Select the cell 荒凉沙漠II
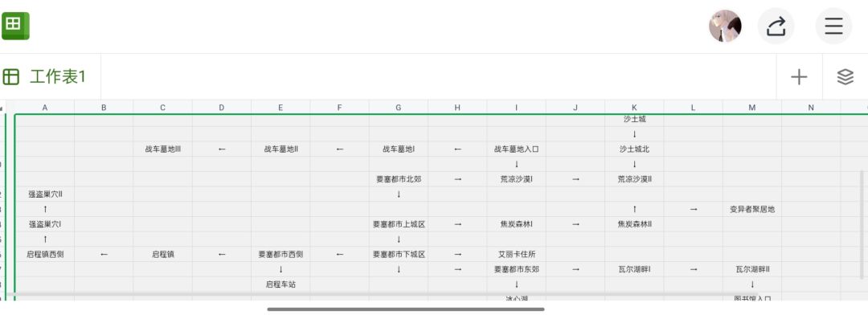 pyautogui.click(x=634, y=179)
